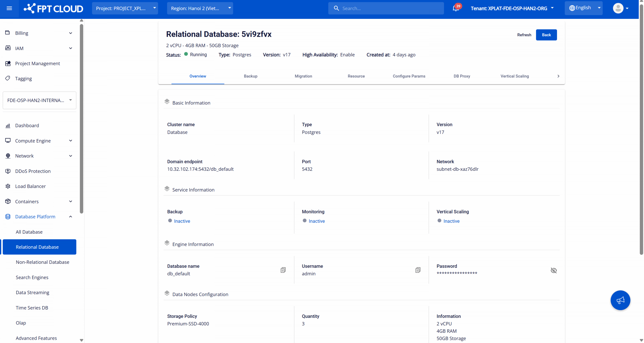Click the Inactive link under Monitoring

tap(316, 221)
